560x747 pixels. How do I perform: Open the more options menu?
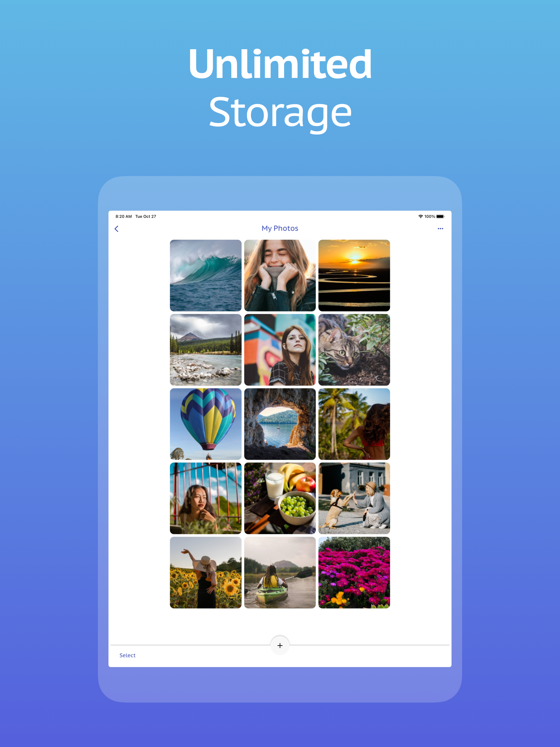pos(441,229)
